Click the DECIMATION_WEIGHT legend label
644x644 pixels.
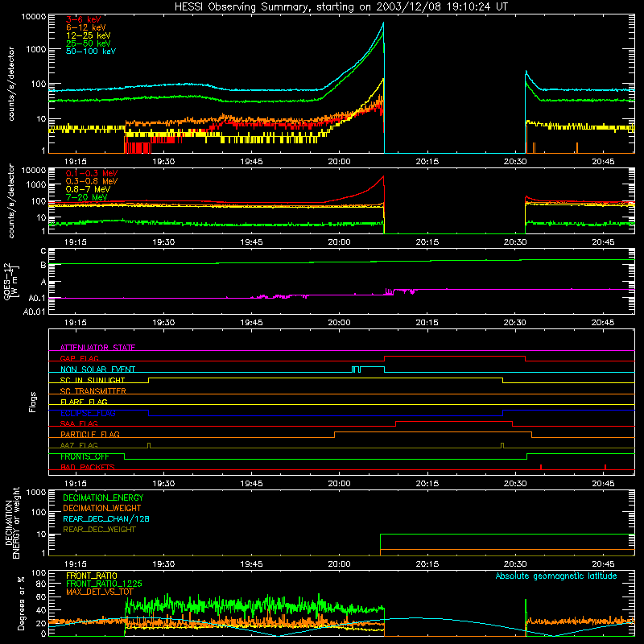pos(102,508)
